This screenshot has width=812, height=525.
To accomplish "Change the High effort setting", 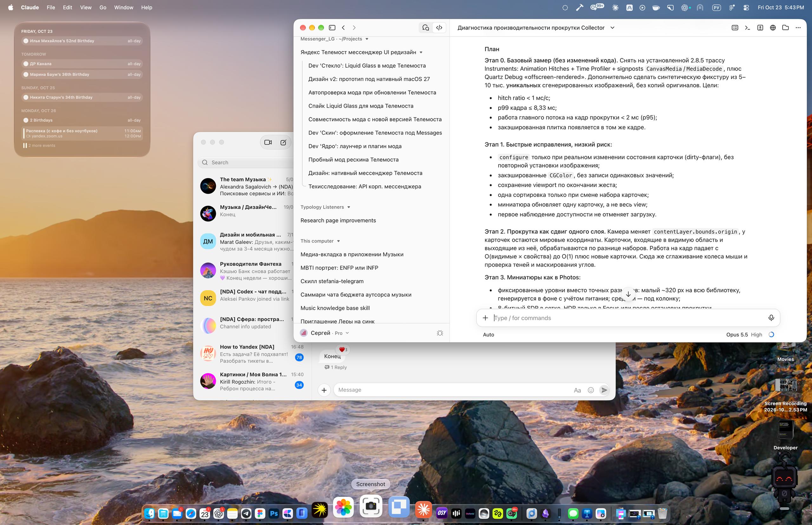I will [756, 335].
